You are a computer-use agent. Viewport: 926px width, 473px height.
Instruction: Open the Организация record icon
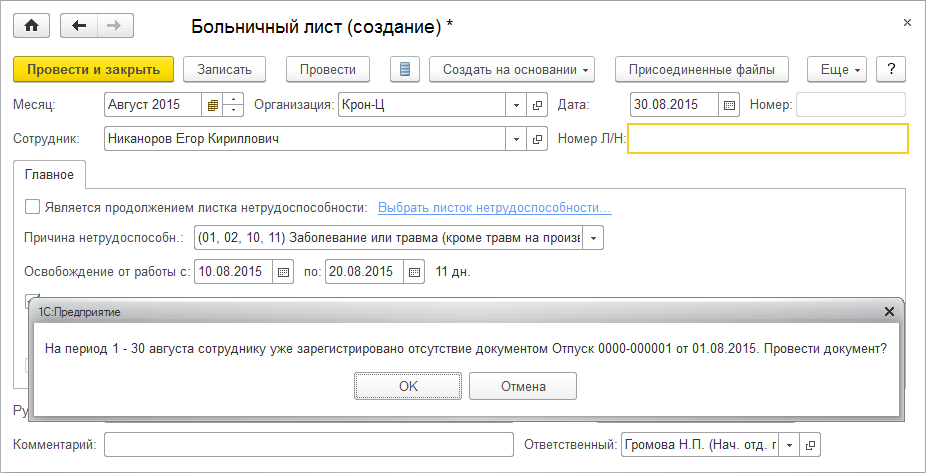[537, 104]
